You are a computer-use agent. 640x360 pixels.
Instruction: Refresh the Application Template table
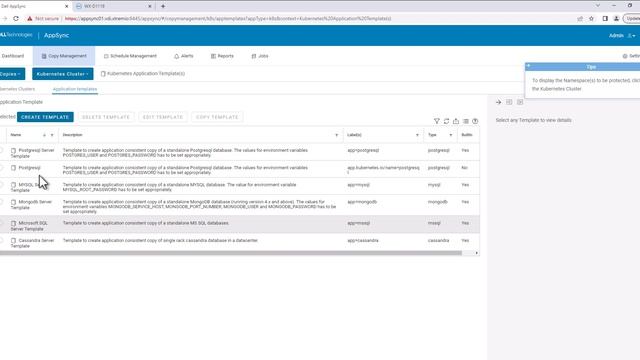tap(447, 121)
